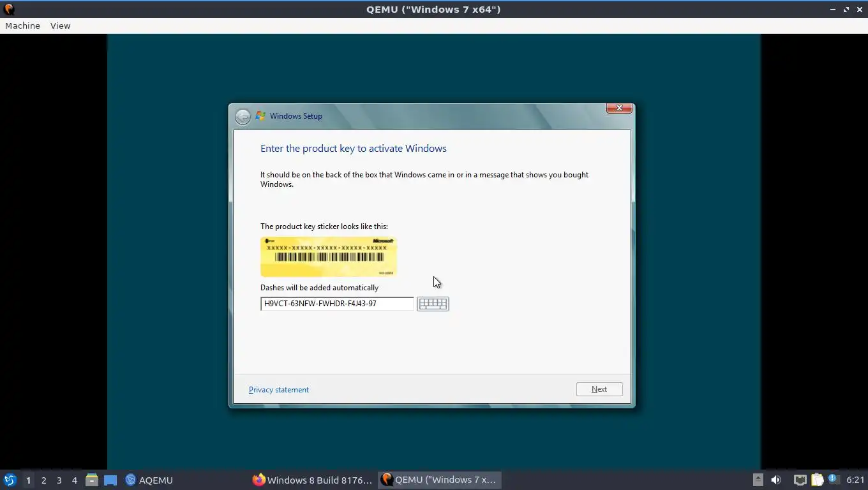
Task: Click the product key entry field
Action: 337,304
